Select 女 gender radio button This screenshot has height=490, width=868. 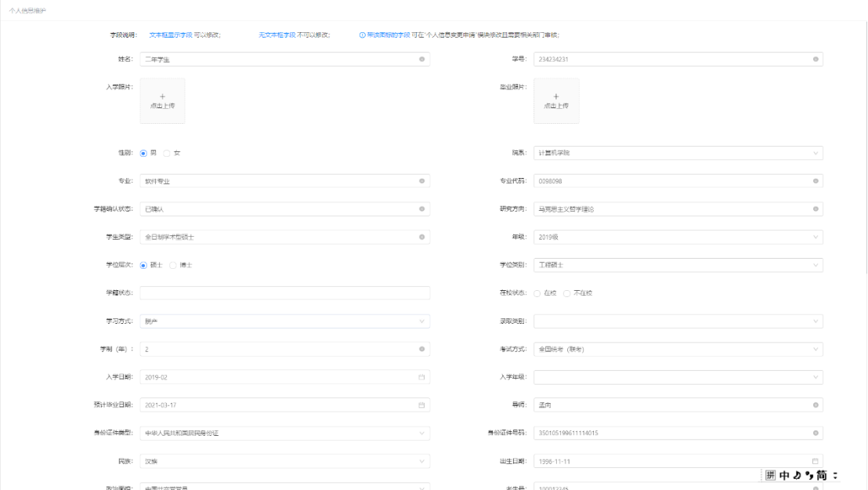(167, 153)
